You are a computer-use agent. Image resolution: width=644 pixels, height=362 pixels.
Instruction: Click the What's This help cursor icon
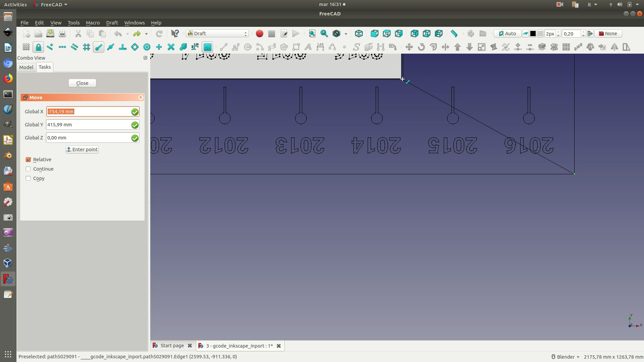(x=175, y=34)
